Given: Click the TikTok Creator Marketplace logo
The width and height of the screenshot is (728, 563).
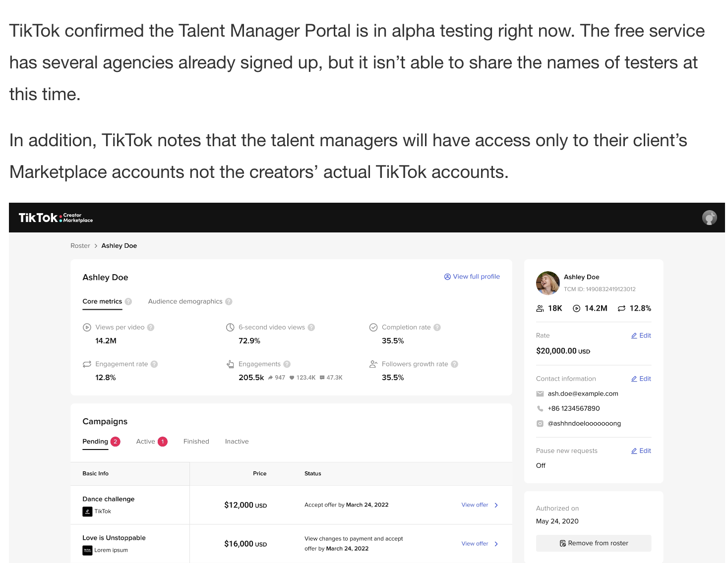Looking at the screenshot, I should coord(56,218).
